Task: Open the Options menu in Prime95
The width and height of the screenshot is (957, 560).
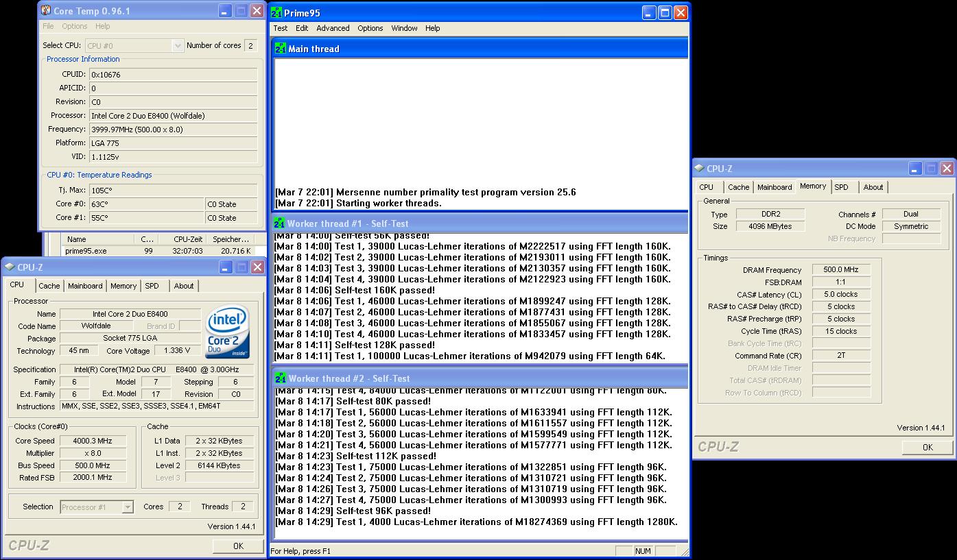Action: [370, 28]
